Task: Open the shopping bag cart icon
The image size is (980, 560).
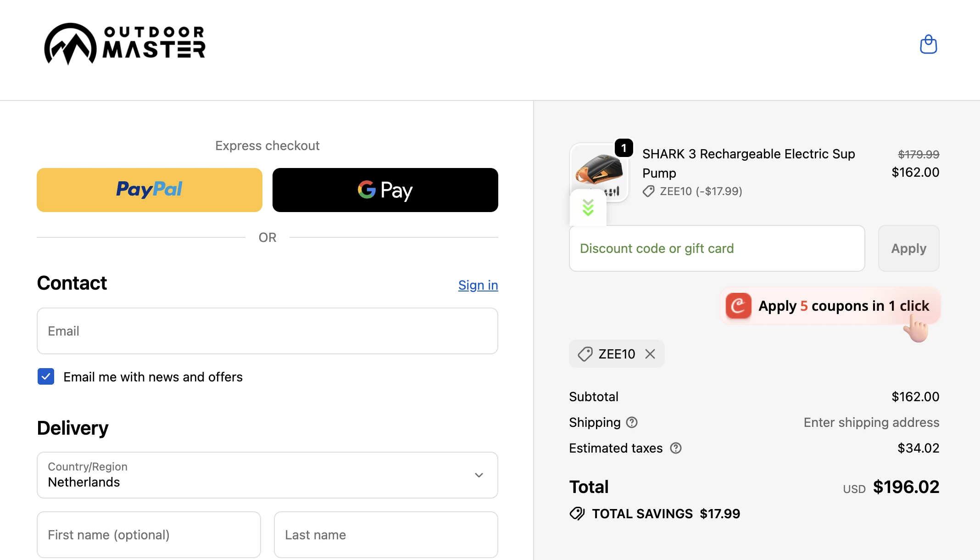Action: (928, 45)
